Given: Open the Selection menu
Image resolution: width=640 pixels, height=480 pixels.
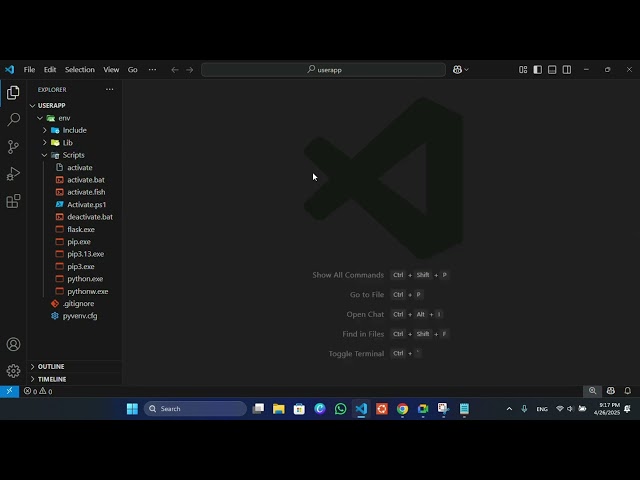Looking at the screenshot, I should coord(80,70).
